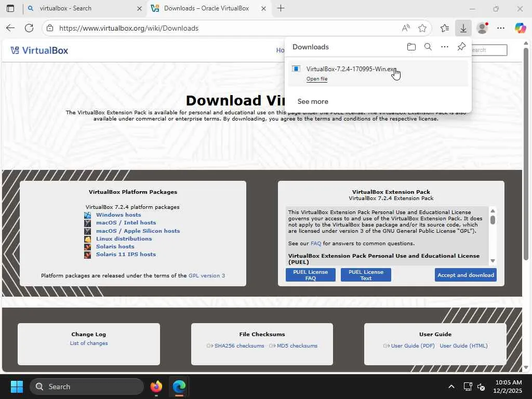Launch Firefox from the taskbar
This screenshot has height=399, width=532.
point(156,387)
